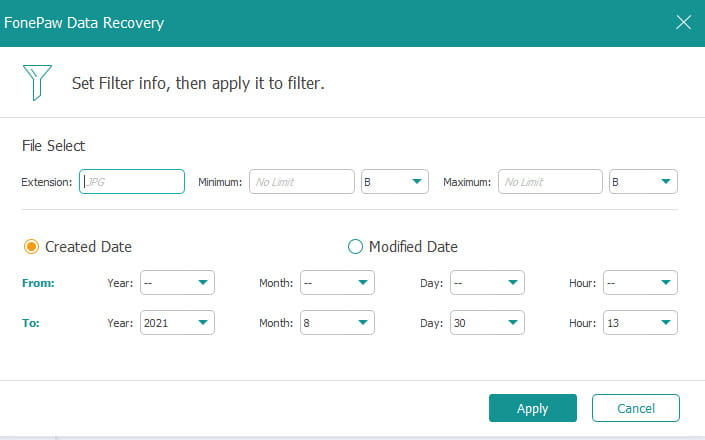Open the Maximum size unit dropdown
Image resolution: width=705 pixels, height=440 pixels.
click(x=644, y=181)
